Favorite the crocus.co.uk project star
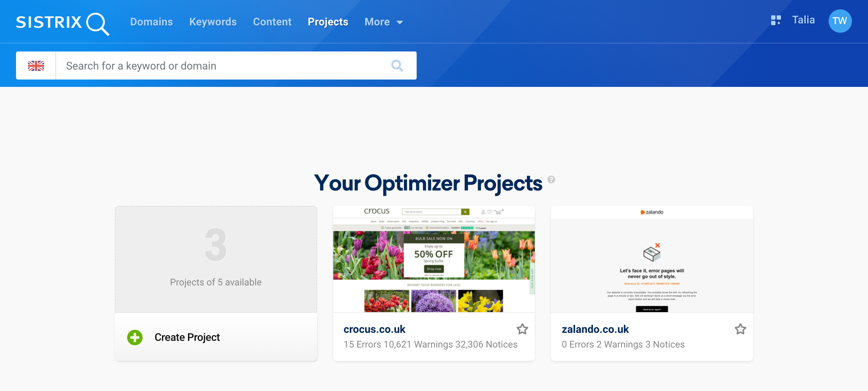This screenshot has height=391, width=868. pyautogui.click(x=522, y=329)
